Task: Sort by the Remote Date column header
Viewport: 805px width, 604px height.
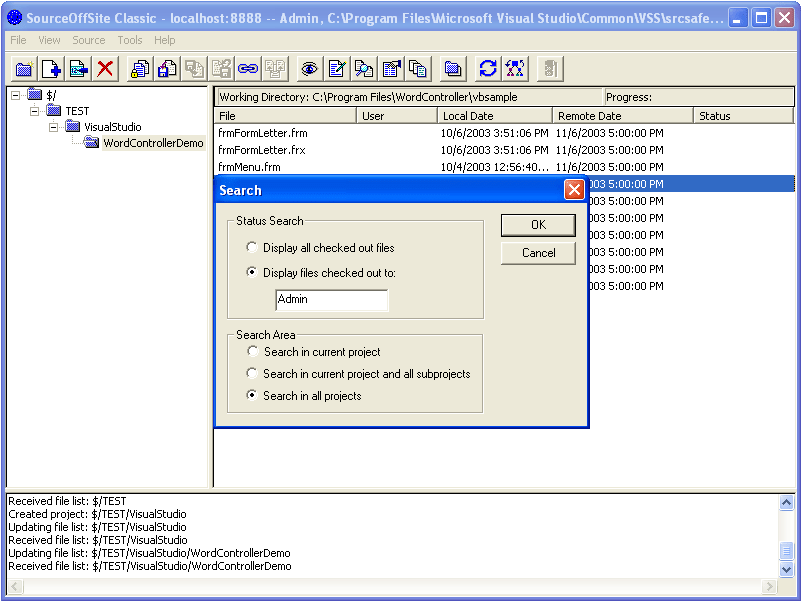Action: [x=623, y=116]
